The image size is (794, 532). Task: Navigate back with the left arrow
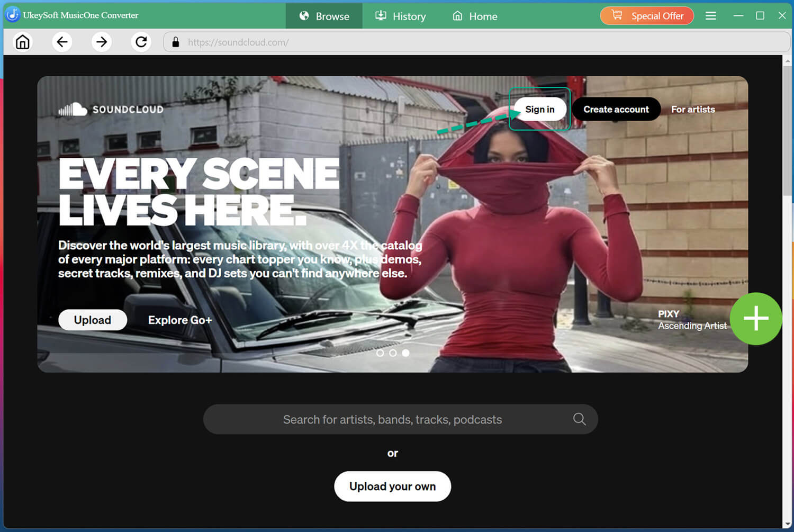point(62,42)
